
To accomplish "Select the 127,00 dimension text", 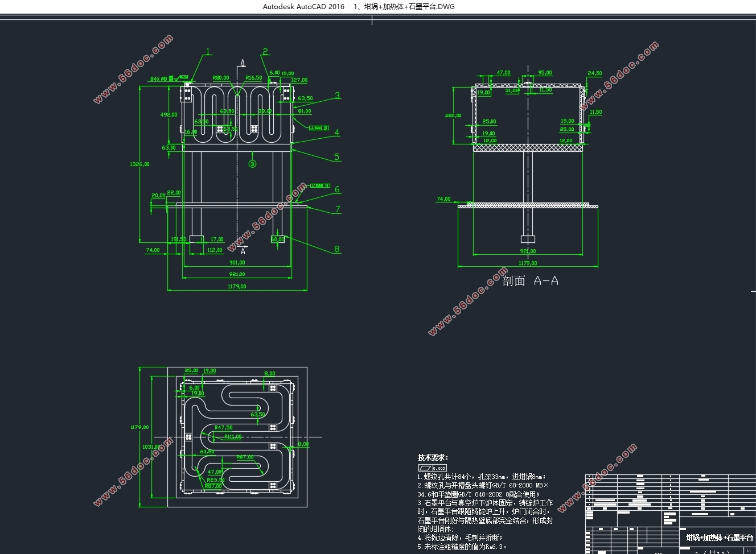I will click(299, 80).
